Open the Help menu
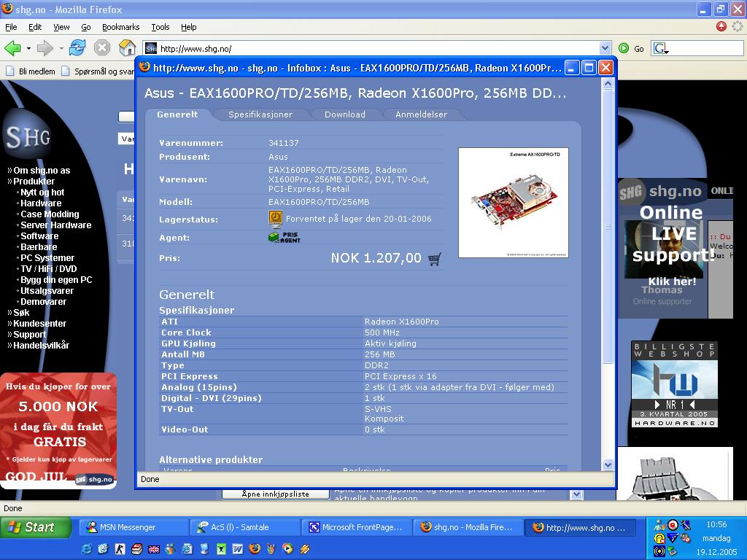Viewport: 747px width, 560px height. (x=189, y=27)
